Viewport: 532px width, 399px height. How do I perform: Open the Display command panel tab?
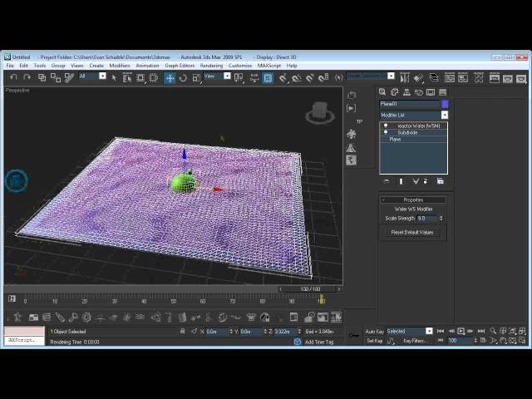[431, 92]
